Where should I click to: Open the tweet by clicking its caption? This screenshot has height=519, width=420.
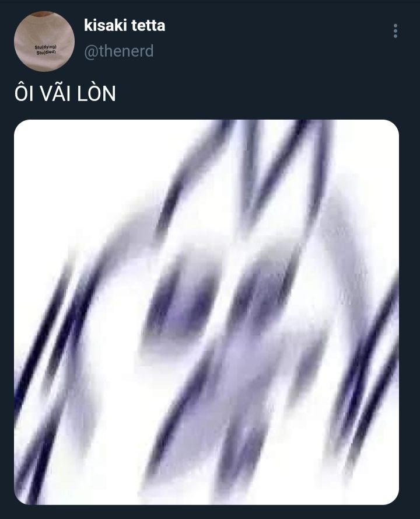[x=65, y=93]
